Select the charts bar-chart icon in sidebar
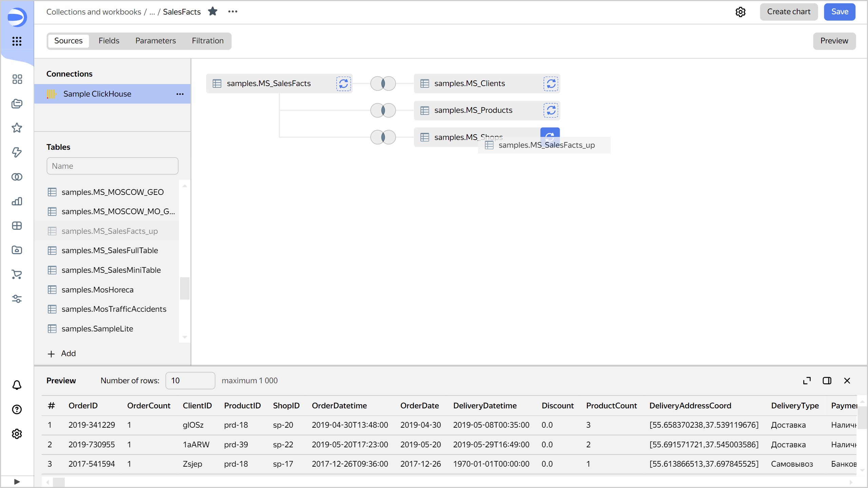 [17, 201]
